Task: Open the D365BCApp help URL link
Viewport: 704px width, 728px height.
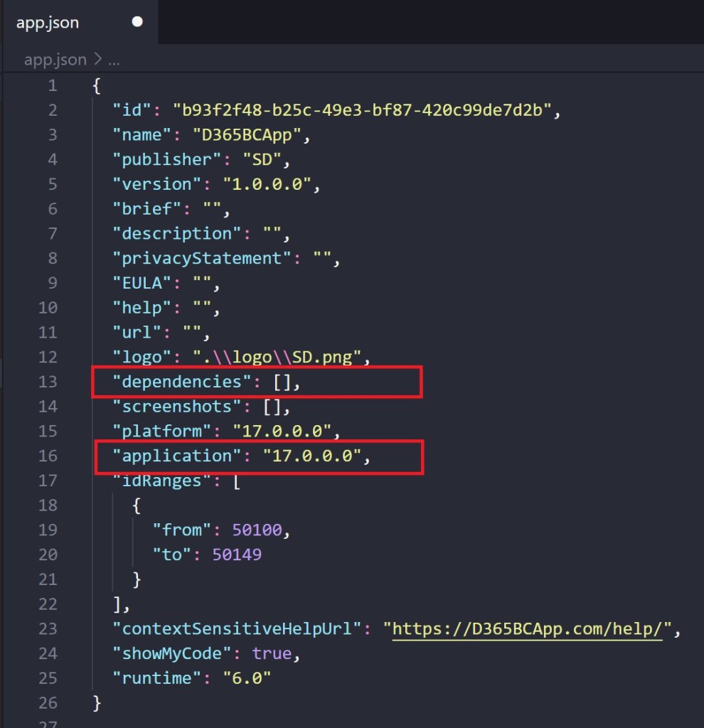Action: (530, 628)
